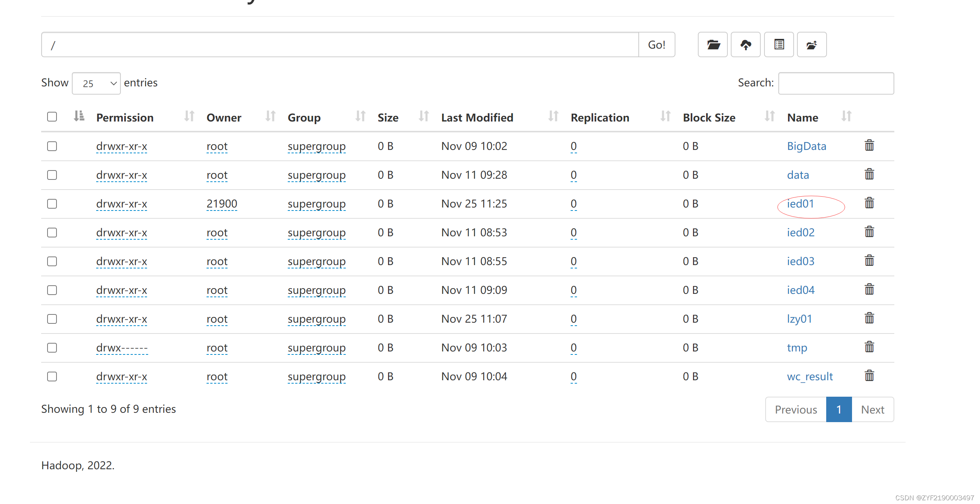Tick the checkbox for the data row
This screenshot has width=980, height=504.
click(52, 175)
